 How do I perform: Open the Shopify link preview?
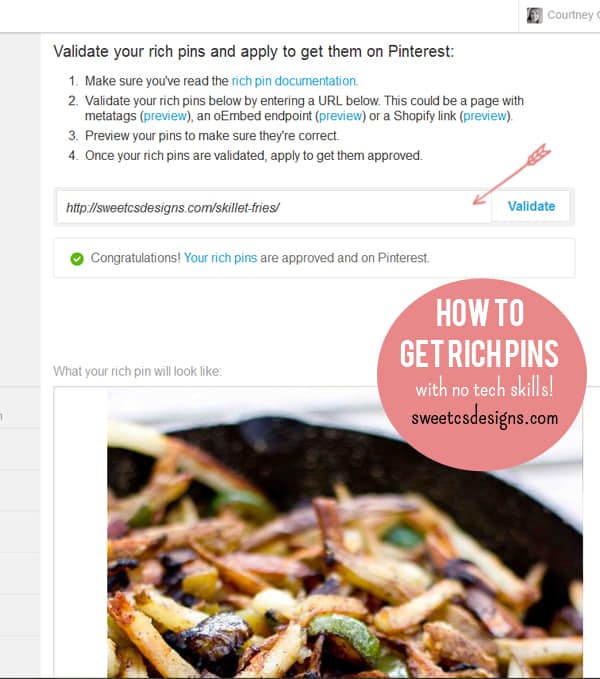point(485,116)
